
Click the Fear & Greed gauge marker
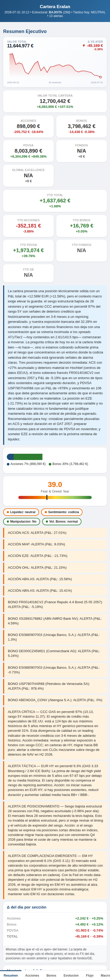coord(47,497)
